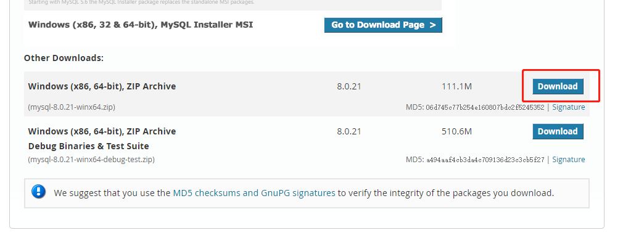
Task: Click the blue exclamation info icon
Action: coord(39,191)
